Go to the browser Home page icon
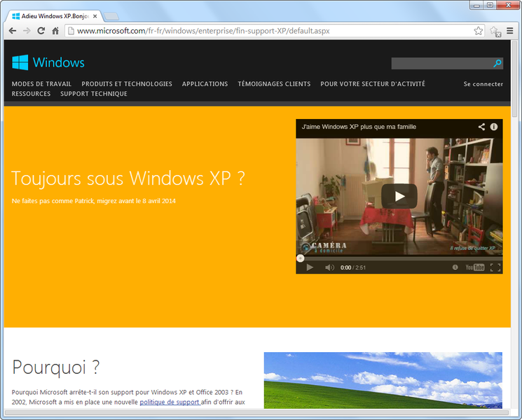 55,31
